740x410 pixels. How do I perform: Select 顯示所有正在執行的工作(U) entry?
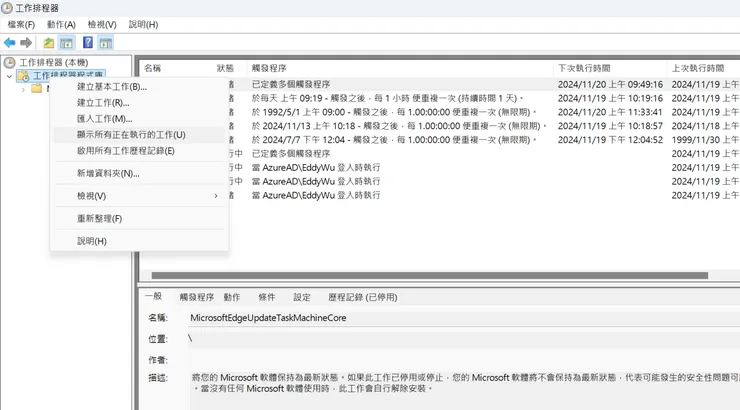[x=139, y=135]
